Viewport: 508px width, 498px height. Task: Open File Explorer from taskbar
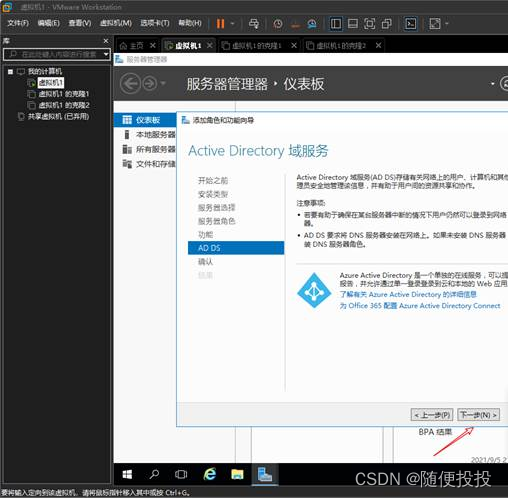[237, 474]
